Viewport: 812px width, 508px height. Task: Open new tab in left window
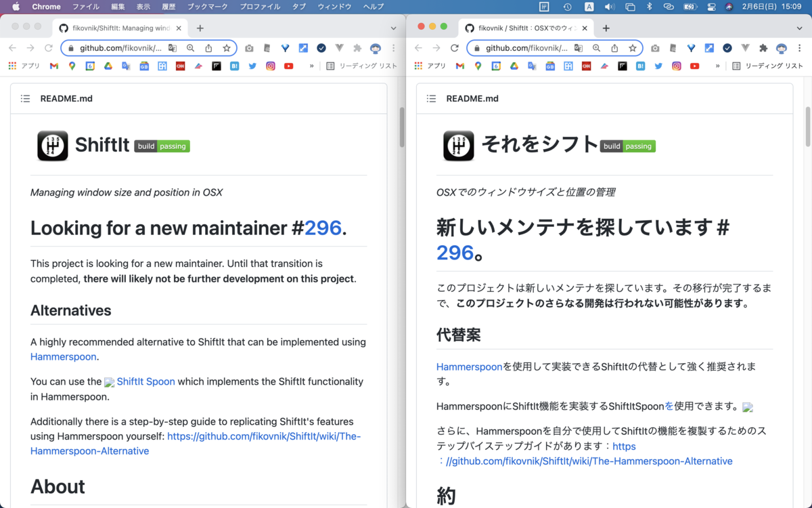pyautogui.click(x=200, y=28)
